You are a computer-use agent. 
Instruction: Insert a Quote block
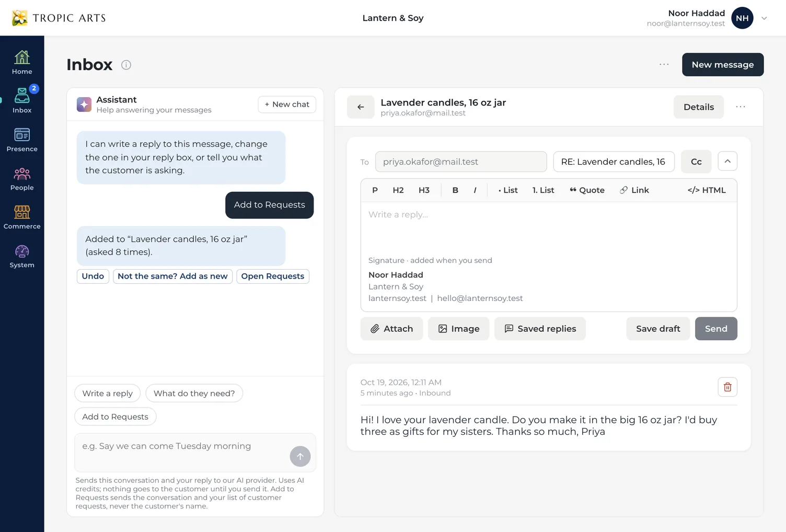click(x=587, y=190)
